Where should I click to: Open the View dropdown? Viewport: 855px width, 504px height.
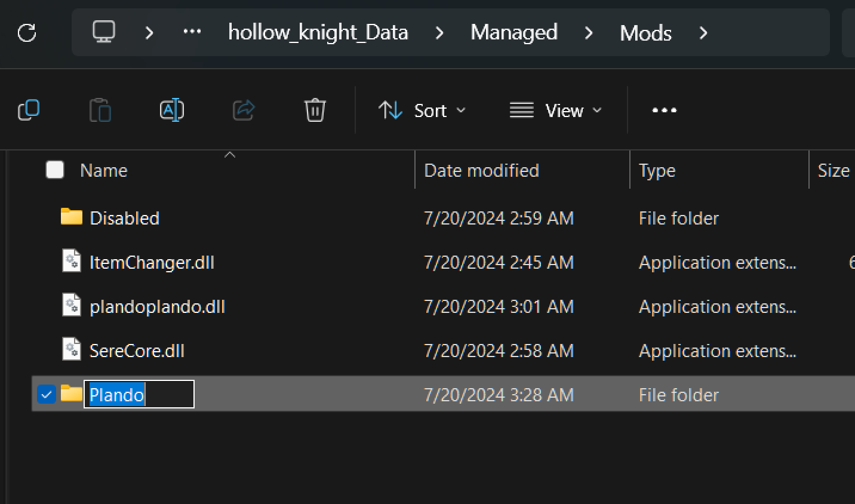pos(556,110)
